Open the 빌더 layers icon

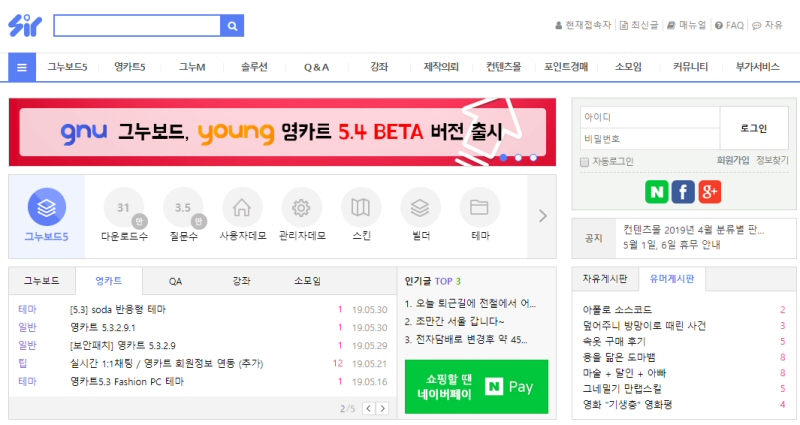tap(420, 207)
